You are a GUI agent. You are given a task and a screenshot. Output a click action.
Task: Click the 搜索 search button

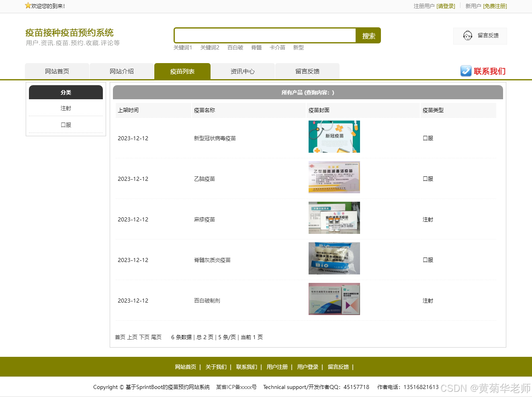(x=368, y=35)
